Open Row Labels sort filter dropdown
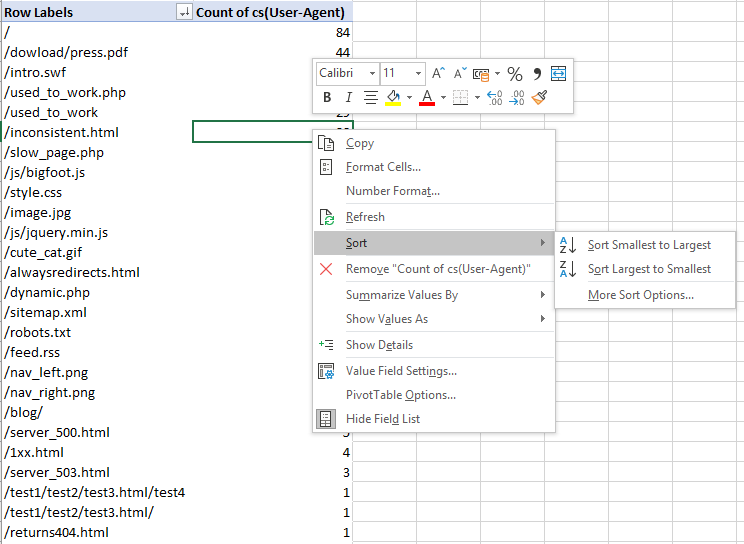Image resolution: width=744 pixels, height=544 pixels. tap(183, 13)
